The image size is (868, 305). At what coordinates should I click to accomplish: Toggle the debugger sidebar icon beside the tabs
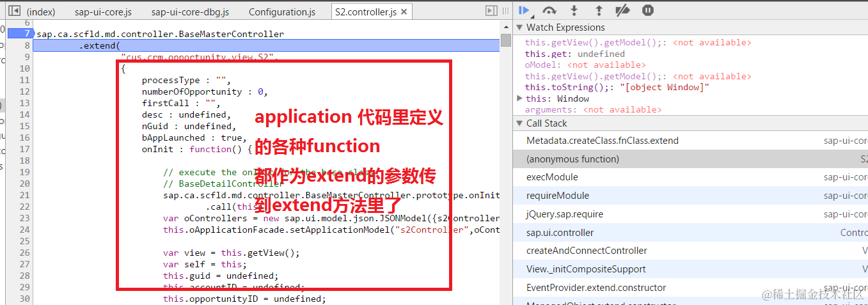(x=491, y=11)
